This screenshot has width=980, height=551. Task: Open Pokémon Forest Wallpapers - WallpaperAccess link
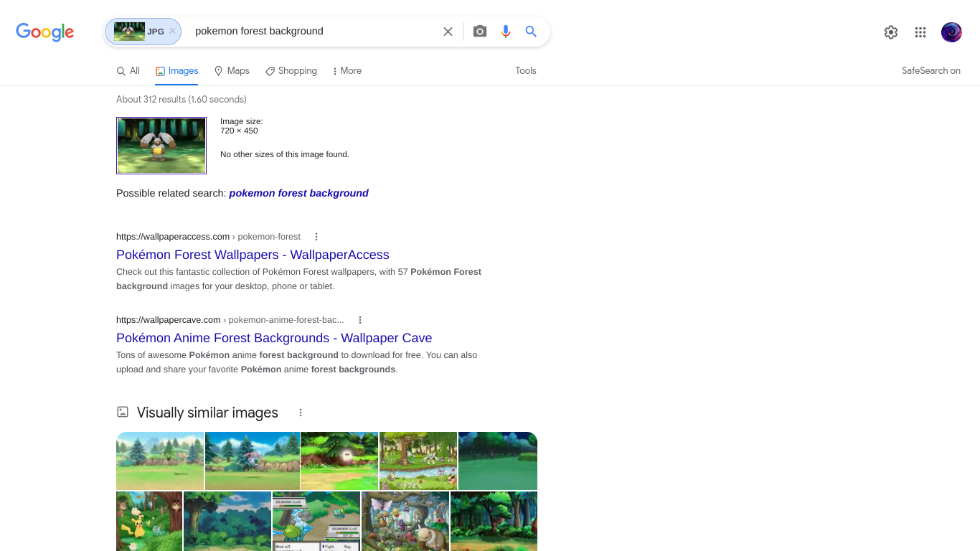[x=253, y=255]
